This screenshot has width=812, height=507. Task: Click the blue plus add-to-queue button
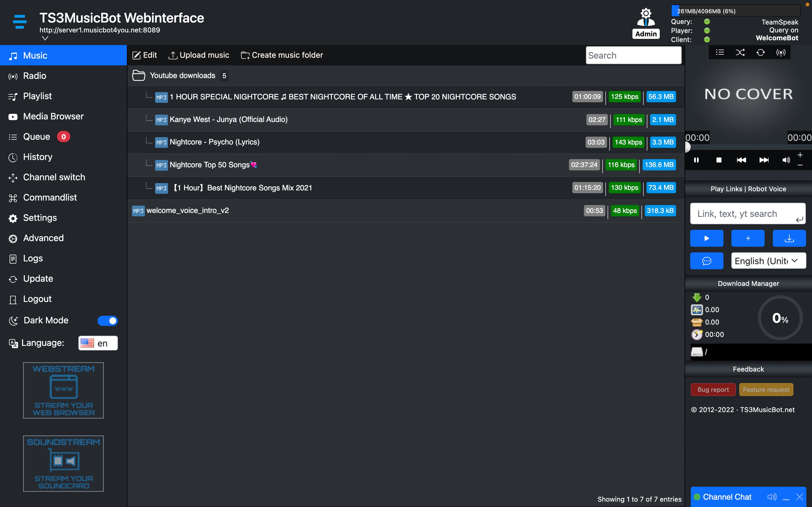point(748,238)
